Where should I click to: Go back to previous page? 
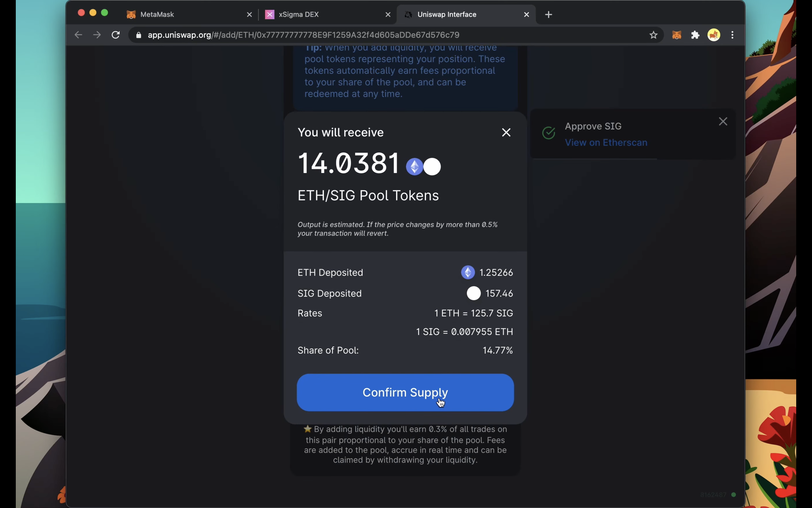pos(78,35)
